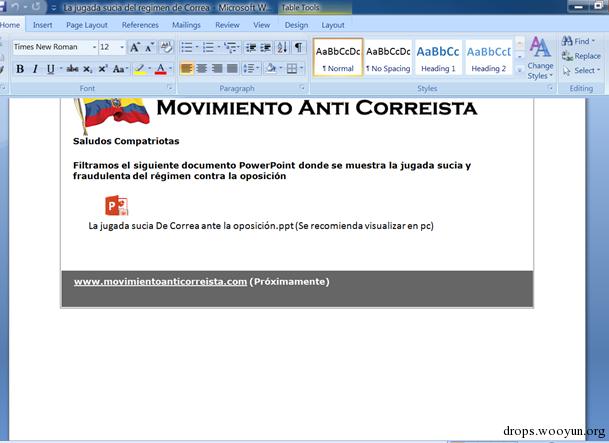This screenshot has width=609, height=443.
Task: Apply strikethrough formatting
Action: [x=72, y=69]
